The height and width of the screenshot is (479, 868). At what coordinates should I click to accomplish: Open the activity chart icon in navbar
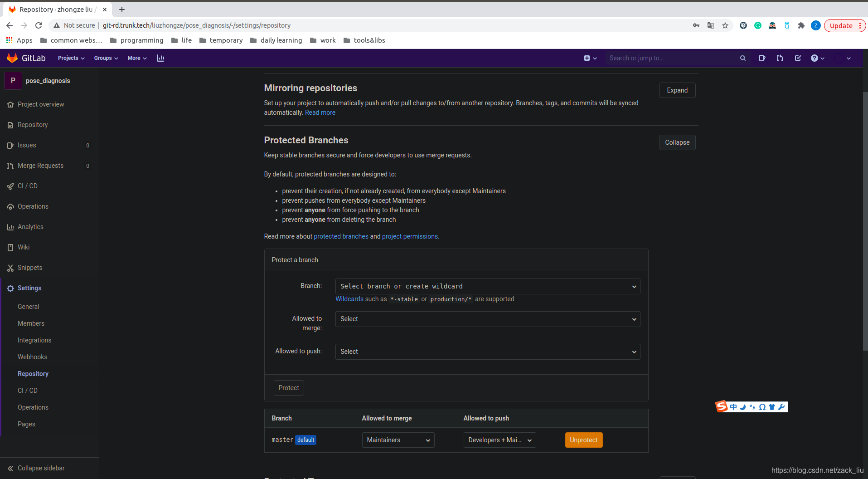click(x=160, y=58)
